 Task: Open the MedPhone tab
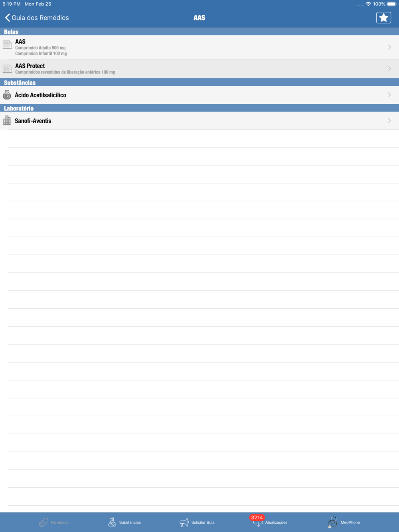[x=344, y=522]
